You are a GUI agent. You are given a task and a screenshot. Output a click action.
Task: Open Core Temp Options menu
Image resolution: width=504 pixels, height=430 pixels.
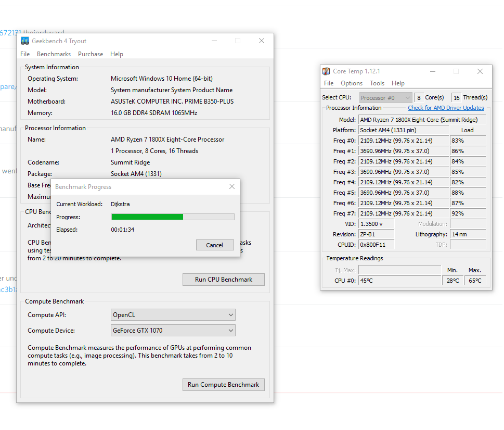351,83
